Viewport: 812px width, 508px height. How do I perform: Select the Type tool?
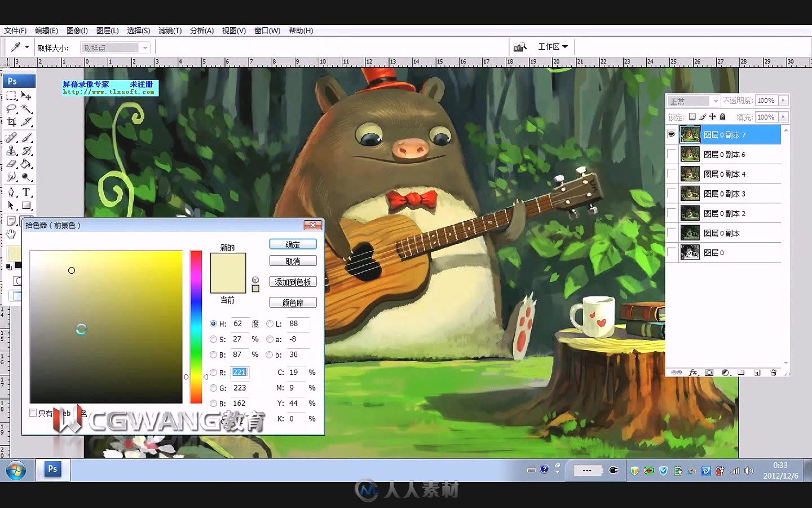[26, 192]
